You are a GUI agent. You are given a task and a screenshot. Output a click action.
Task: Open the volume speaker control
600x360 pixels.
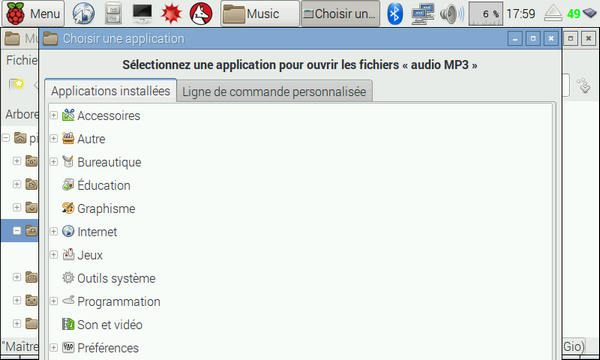(452, 13)
